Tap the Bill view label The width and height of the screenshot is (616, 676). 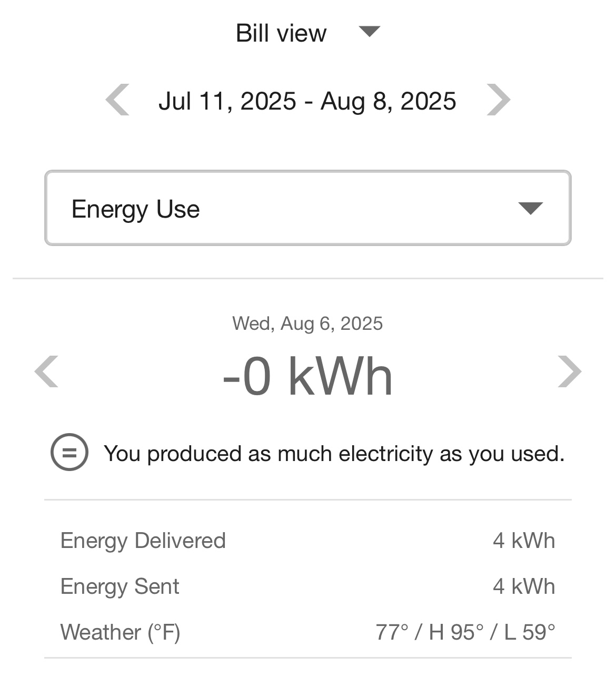point(281,33)
